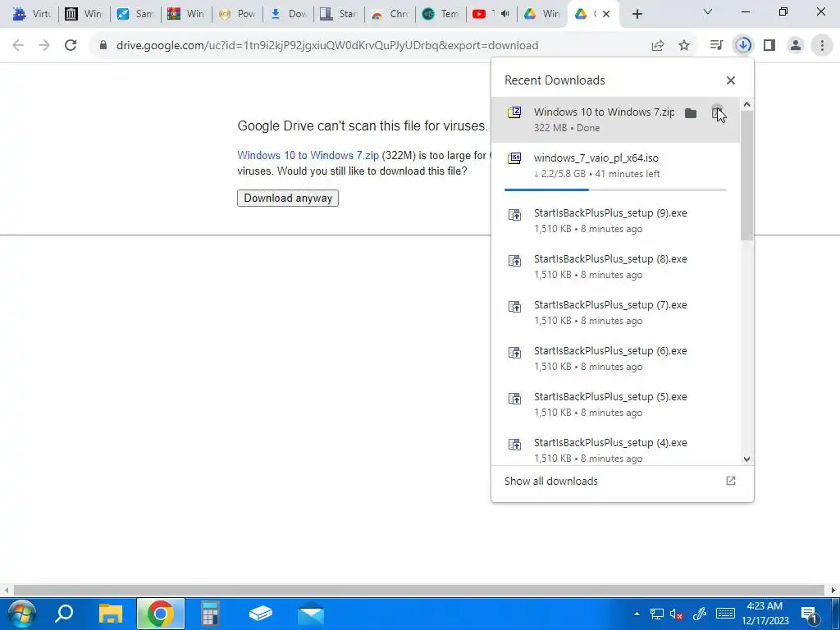The width and height of the screenshot is (840, 630).
Task: Reload the current page
Action: (x=71, y=46)
